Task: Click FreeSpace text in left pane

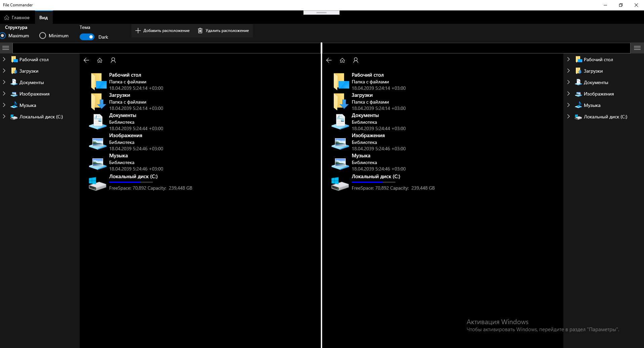Action: pos(151,188)
